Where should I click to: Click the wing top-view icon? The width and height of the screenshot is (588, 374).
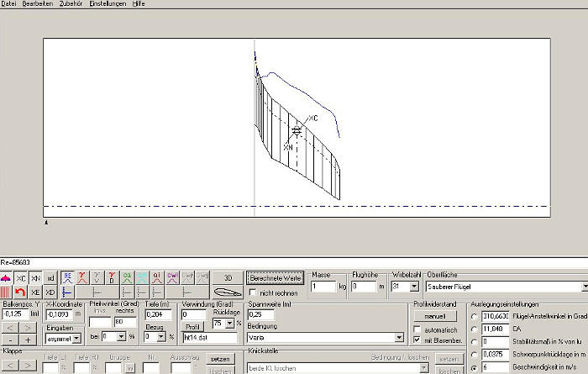[6, 277]
